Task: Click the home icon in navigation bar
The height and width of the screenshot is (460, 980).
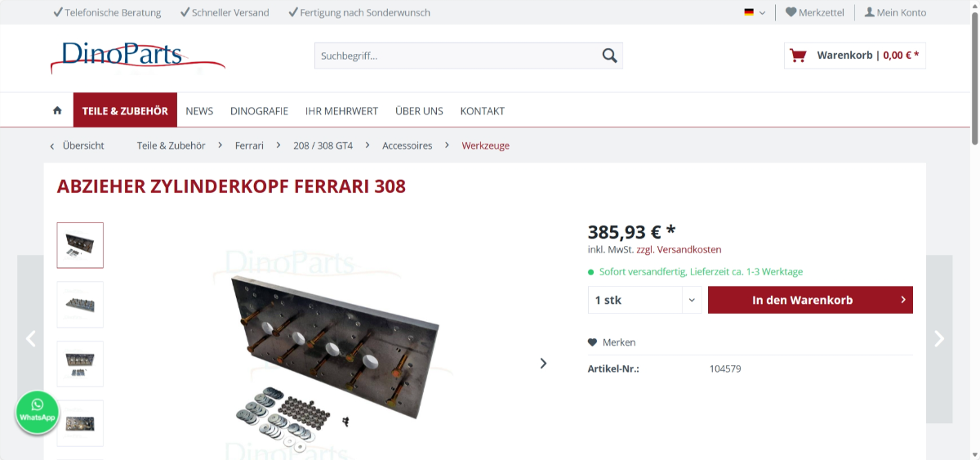Action: pos(57,110)
